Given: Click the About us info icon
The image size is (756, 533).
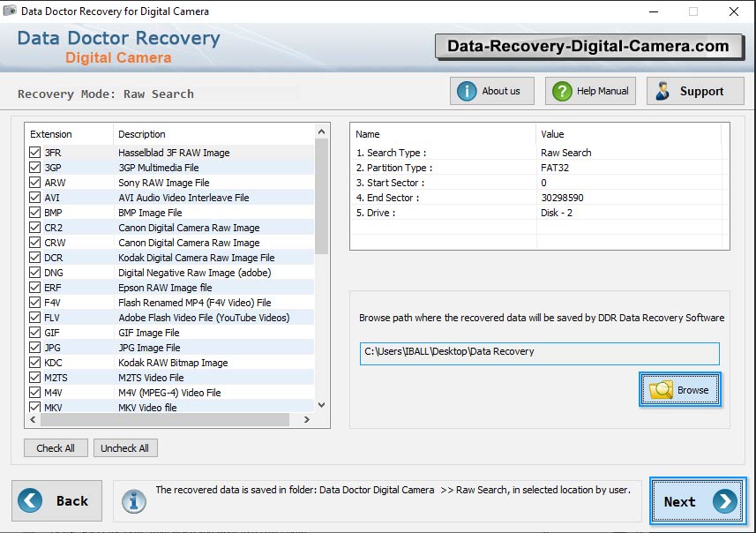Looking at the screenshot, I should [x=467, y=91].
